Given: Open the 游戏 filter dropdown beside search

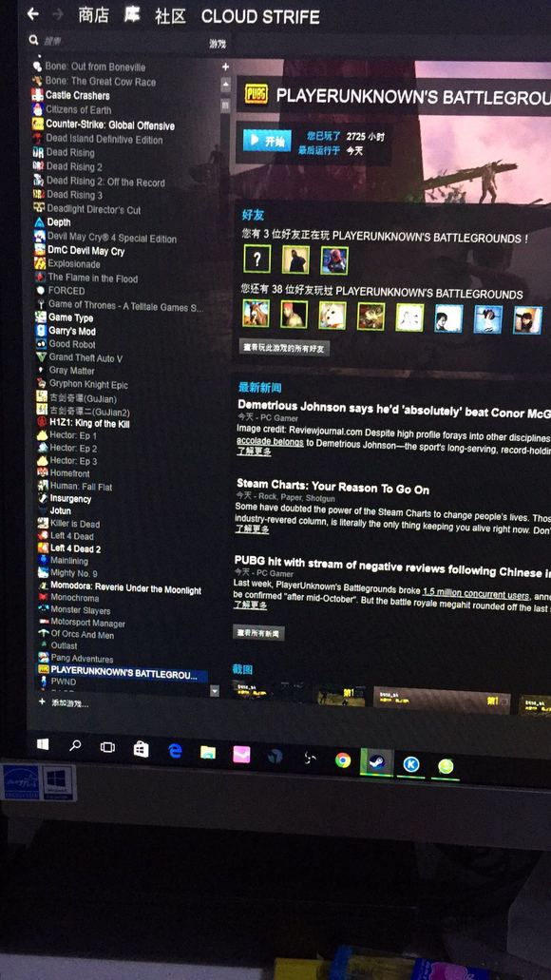Looking at the screenshot, I should (218, 44).
